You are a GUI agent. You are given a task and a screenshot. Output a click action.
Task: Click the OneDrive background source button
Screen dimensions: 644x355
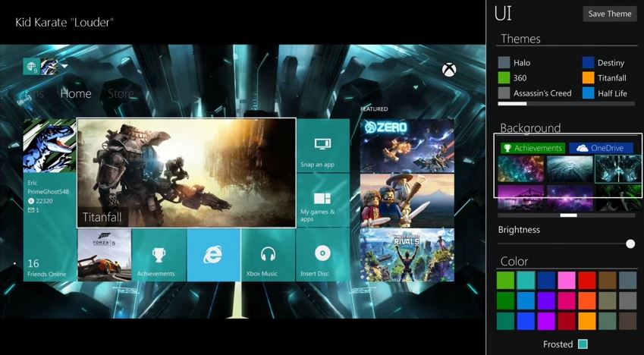[601, 148]
